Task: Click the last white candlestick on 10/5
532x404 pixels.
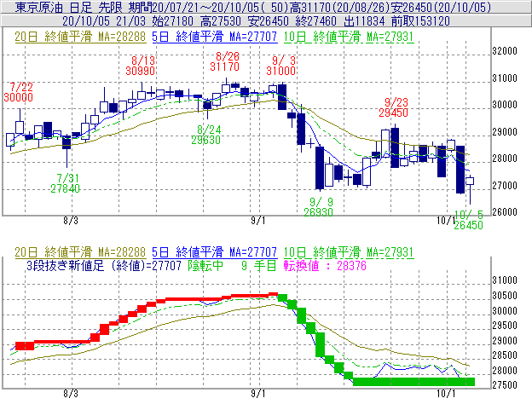Action: click(x=470, y=182)
